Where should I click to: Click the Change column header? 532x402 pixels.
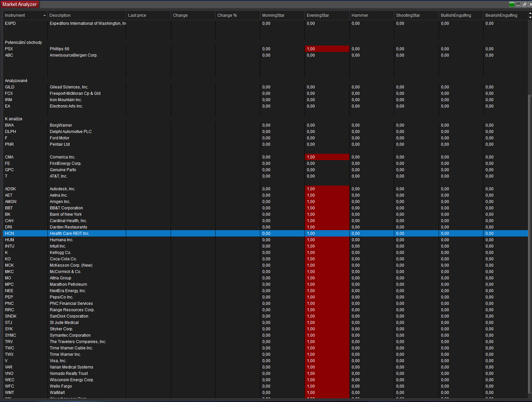(x=193, y=15)
